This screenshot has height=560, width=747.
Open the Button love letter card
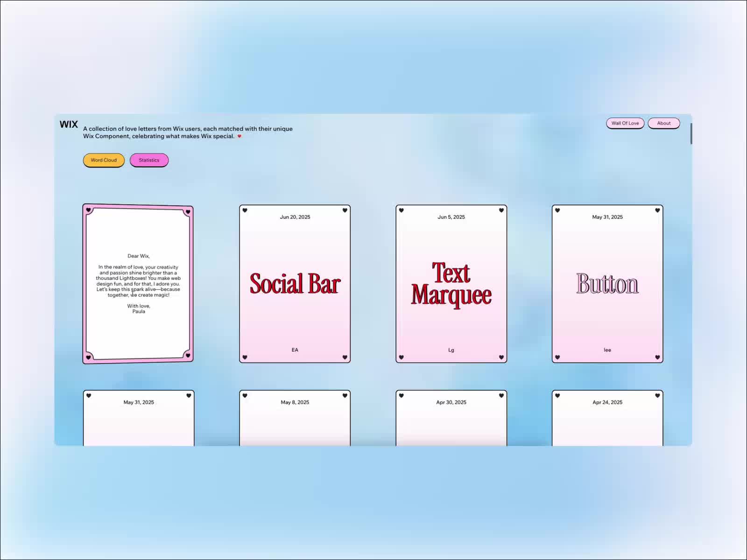click(607, 284)
